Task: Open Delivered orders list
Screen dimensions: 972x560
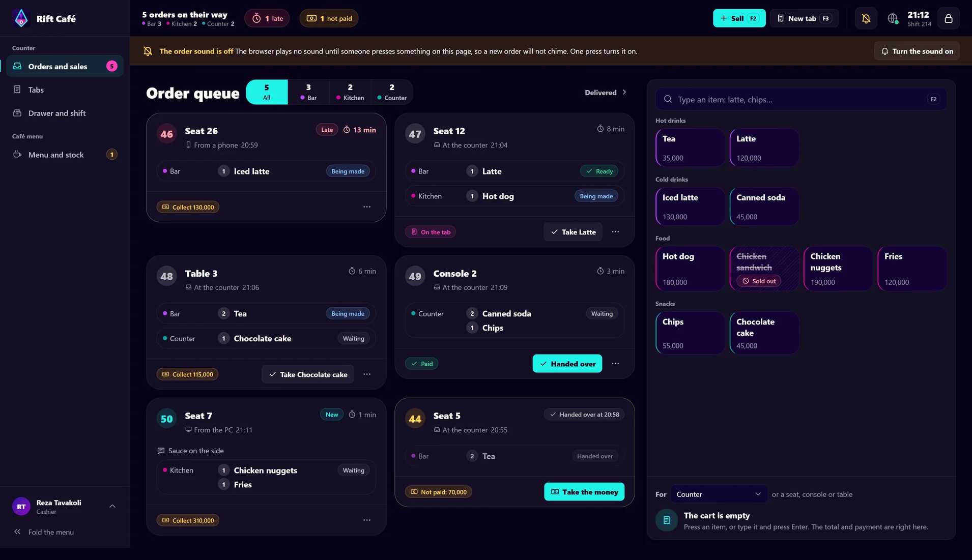Action: coord(606,93)
